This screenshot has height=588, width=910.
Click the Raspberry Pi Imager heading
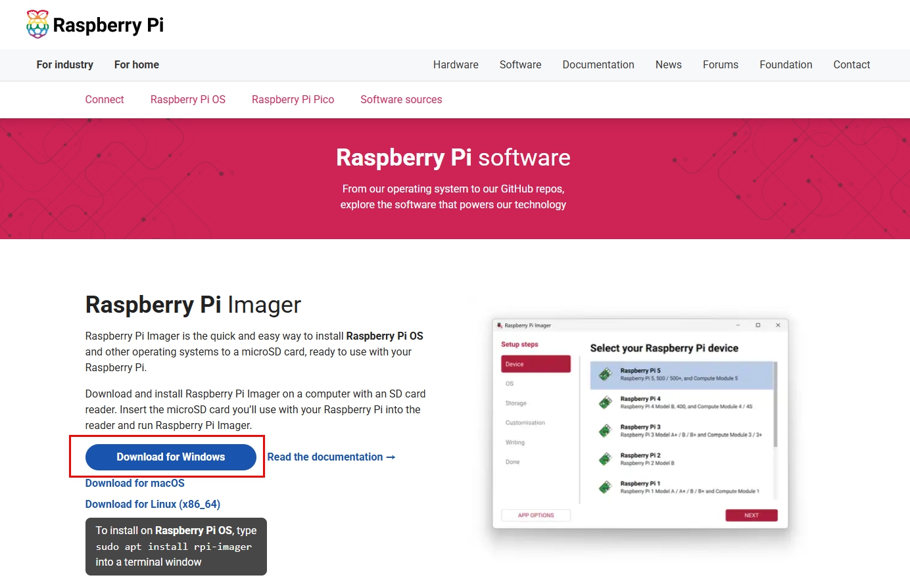pyautogui.click(x=193, y=305)
